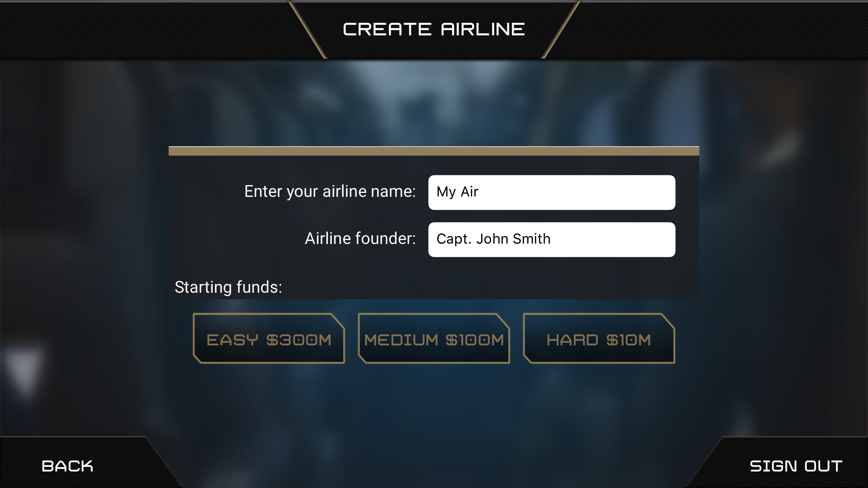Click the $100M amount on middle button

475,340
